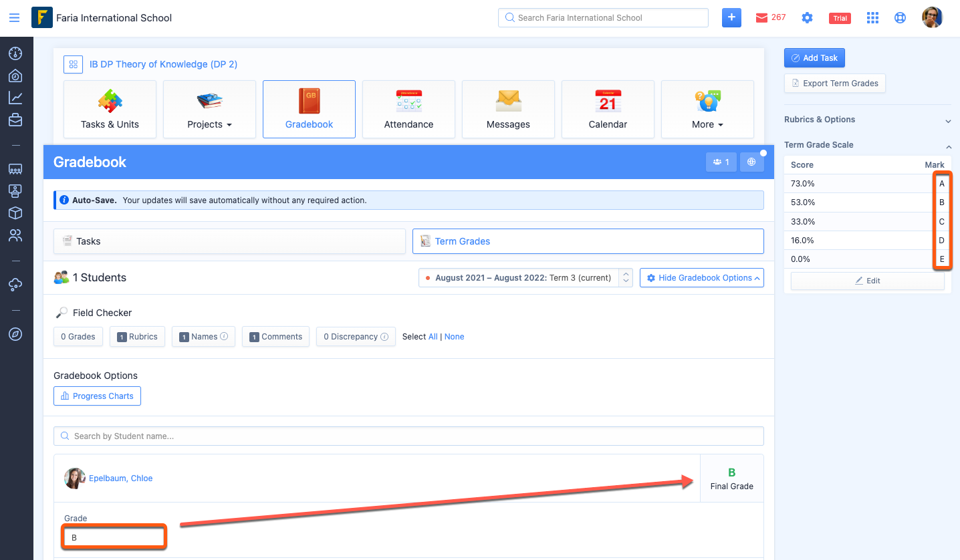This screenshot has height=560, width=960.
Task: Open the Projects dropdown tab
Action: 209,109
